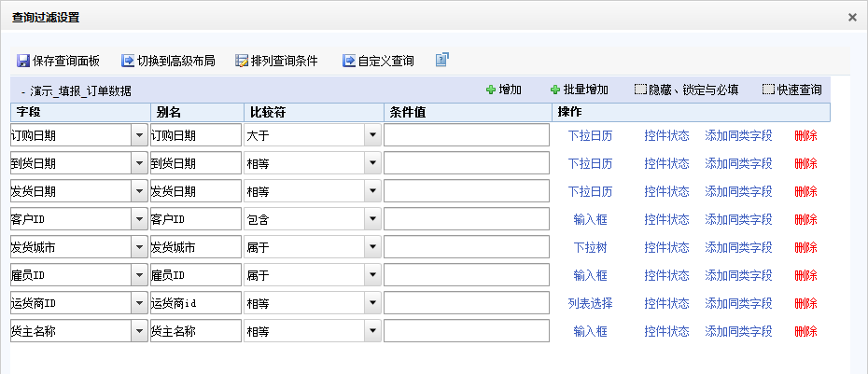Click the save query panel disk icon
This screenshot has height=374, width=868.
click(23, 61)
